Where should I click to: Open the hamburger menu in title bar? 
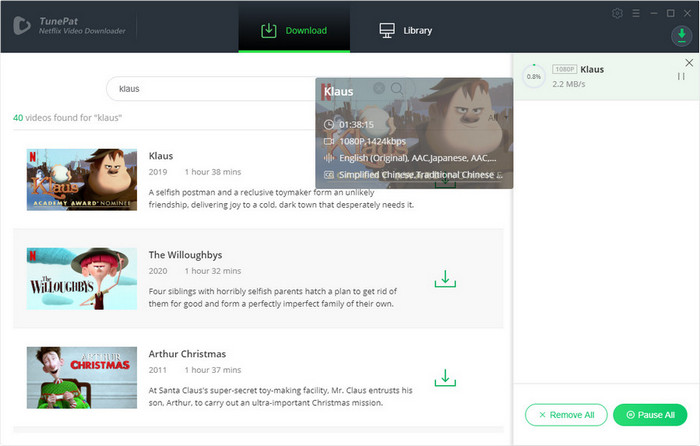[635, 13]
